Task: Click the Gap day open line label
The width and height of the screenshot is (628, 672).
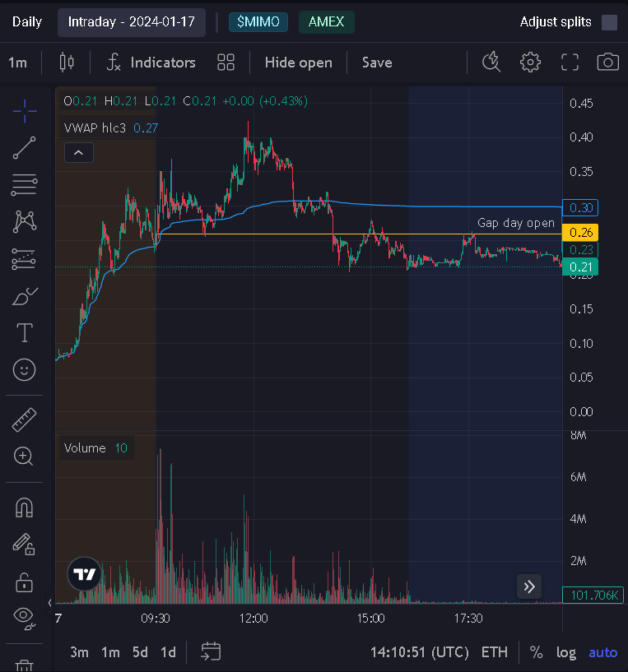Action: tap(516, 223)
